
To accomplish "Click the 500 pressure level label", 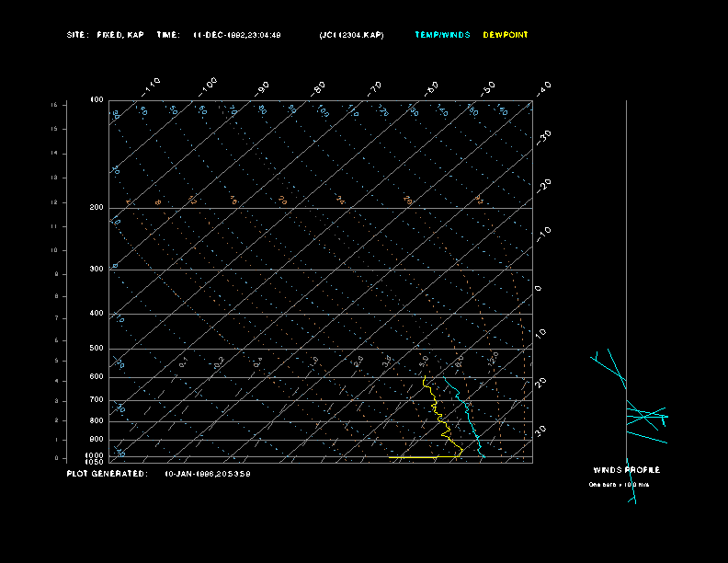I will point(97,348).
